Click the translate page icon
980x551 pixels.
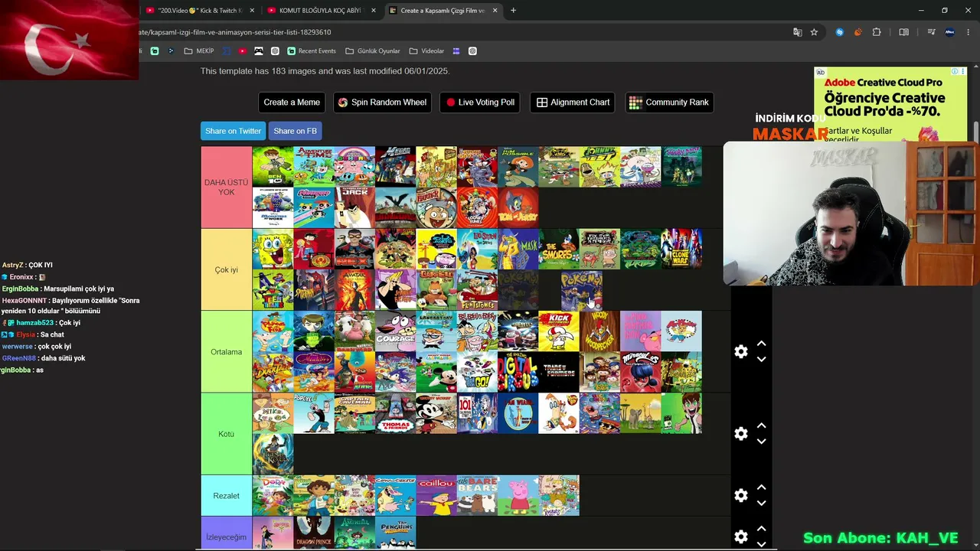tap(798, 32)
